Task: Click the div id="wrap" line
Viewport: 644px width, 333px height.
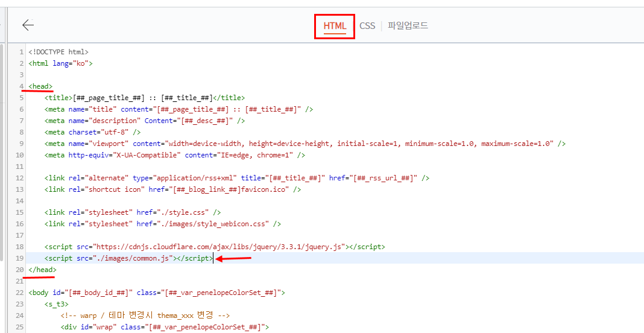Action: click(165, 327)
